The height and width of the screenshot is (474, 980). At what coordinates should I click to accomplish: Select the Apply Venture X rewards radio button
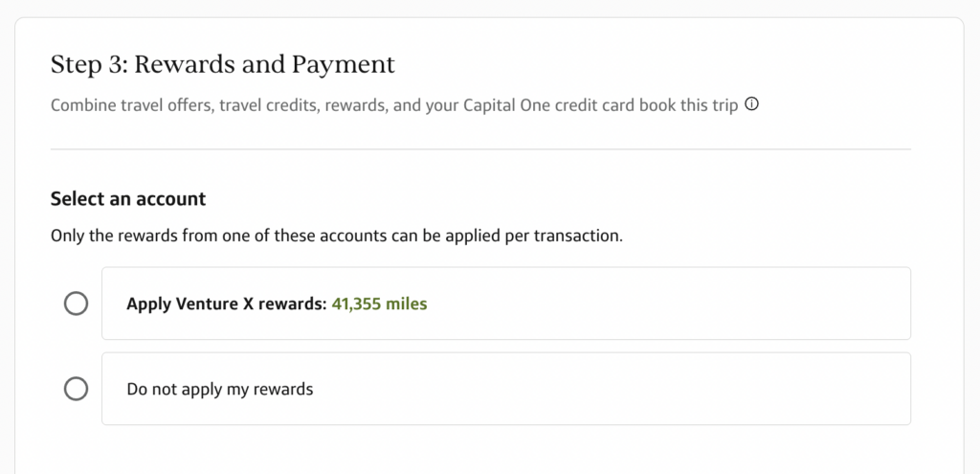76,304
